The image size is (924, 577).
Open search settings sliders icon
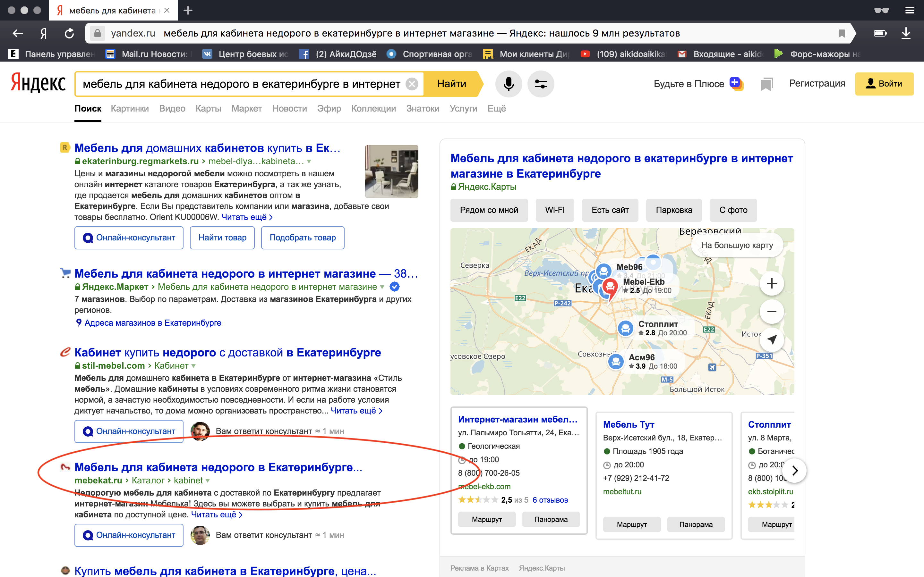(x=540, y=84)
